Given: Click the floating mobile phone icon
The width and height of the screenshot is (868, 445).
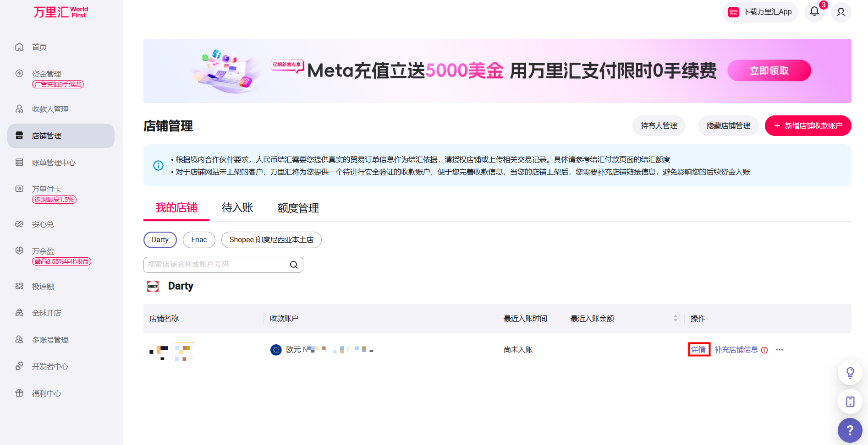Looking at the screenshot, I should [850, 402].
